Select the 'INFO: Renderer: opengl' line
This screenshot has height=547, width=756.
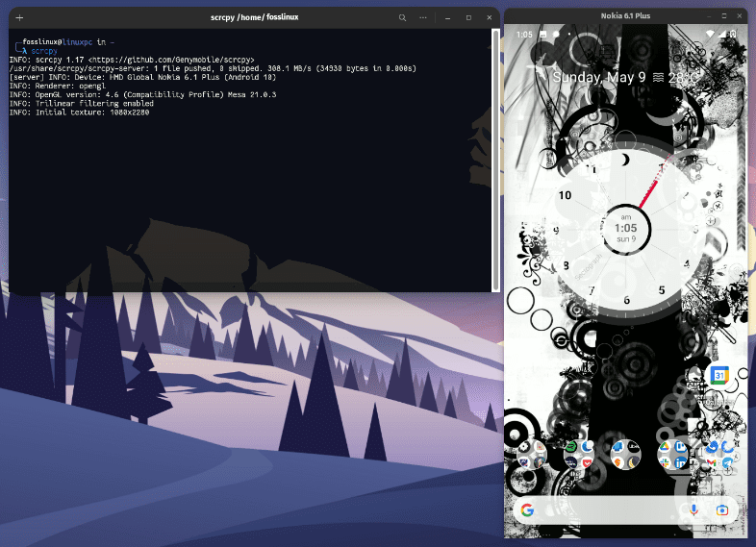point(58,87)
